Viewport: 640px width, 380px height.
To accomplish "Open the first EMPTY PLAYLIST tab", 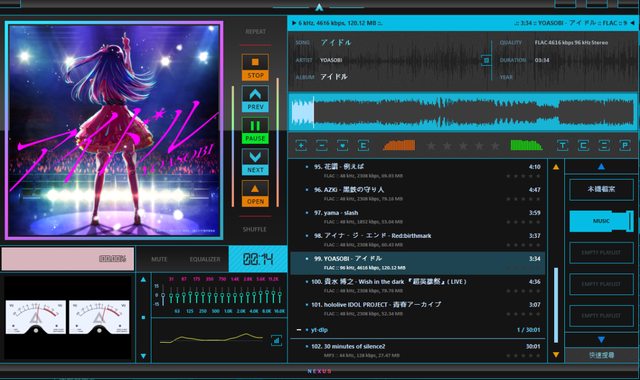I will (601, 253).
